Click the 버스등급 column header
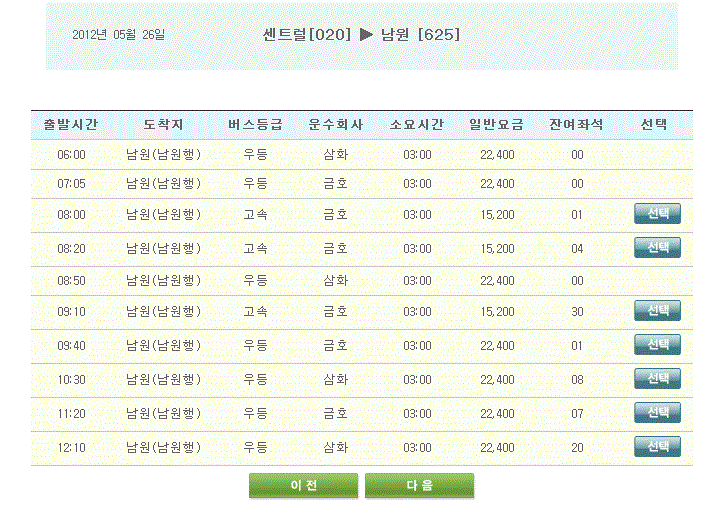This screenshot has width=723, height=512. pyautogui.click(x=255, y=125)
